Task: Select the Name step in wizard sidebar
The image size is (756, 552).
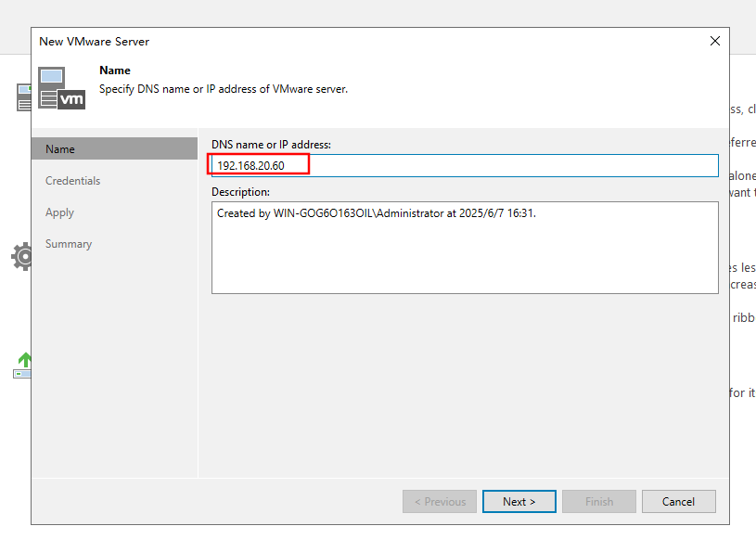Action: click(x=114, y=149)
